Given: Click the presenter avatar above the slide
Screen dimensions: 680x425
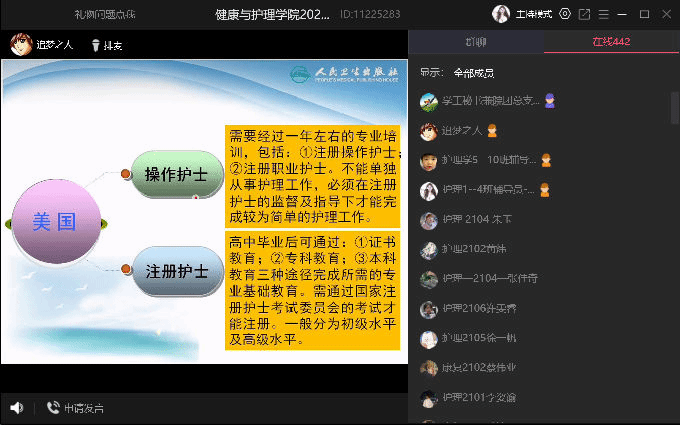Looking at the screenshot, I should pos(20,44).
